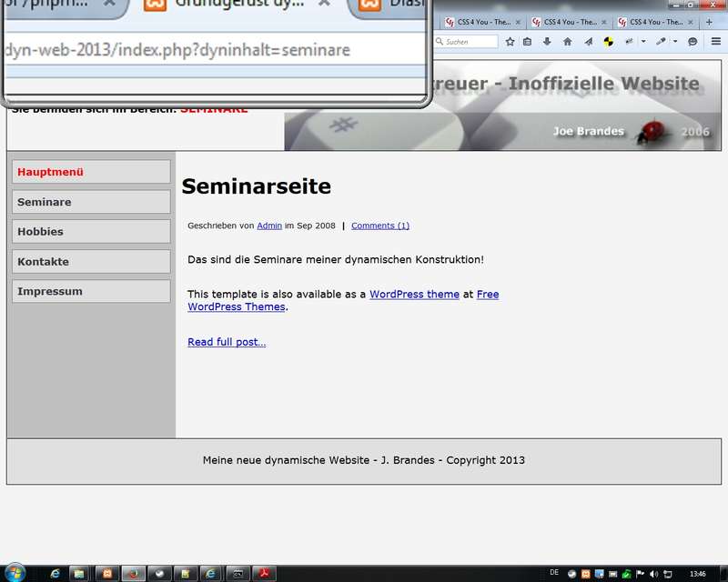728x582 pixels.
Task: Click the Seminarseite heading
Action: [257, 186]
